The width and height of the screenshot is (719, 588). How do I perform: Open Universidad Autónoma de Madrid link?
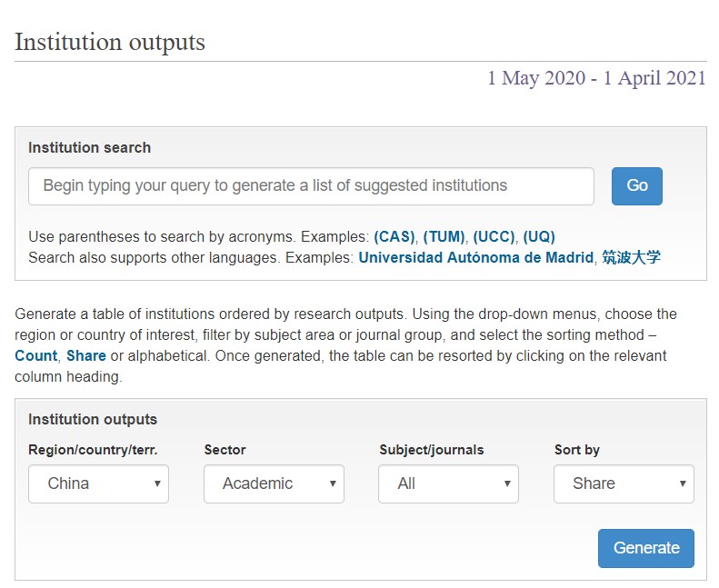click(475, 257)
